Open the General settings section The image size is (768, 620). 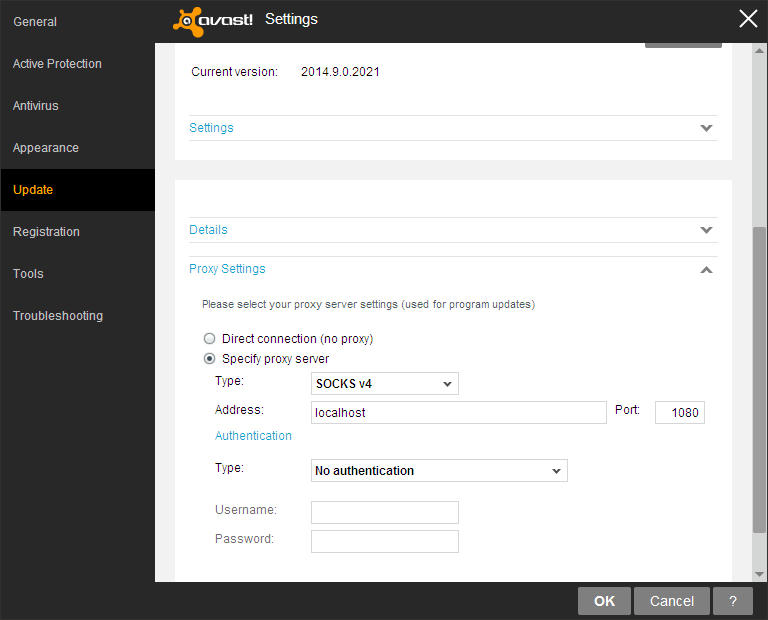click(x=35, y=22)
